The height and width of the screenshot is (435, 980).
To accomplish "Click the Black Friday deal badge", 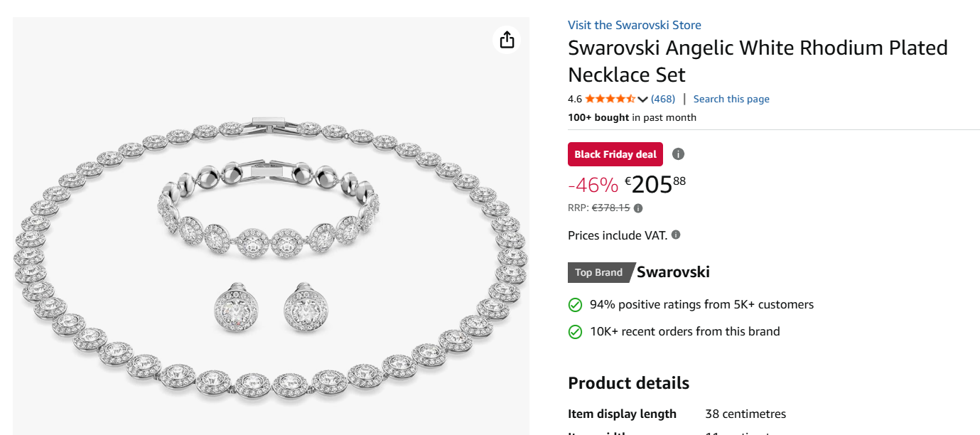I will tap(615, 154).
